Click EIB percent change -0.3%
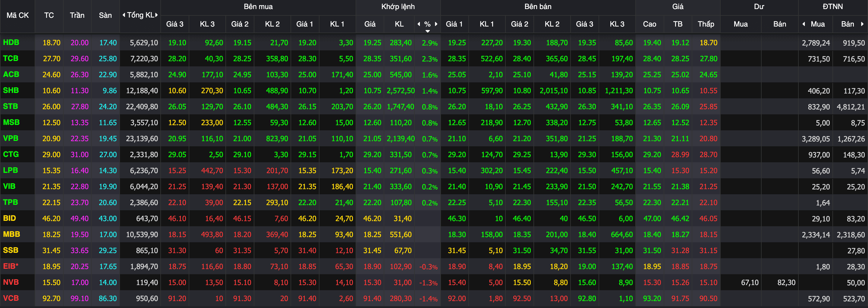868x308 pixels. [x=428, y=267]
